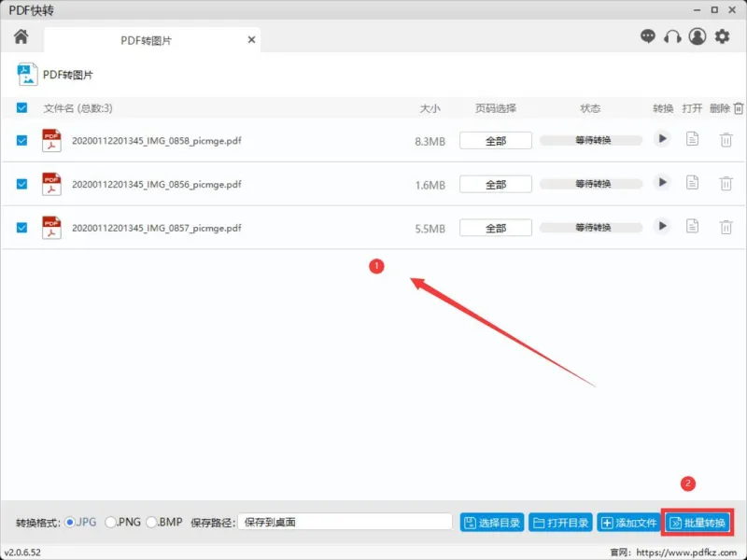Viewport: 747px width, 560px height.
Task: Click the 大小 column header
Action: click(430, 108)
